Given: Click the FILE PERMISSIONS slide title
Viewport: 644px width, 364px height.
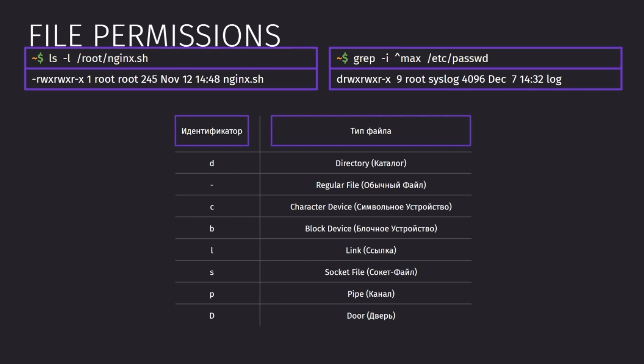Looking at the screenshot, I should 155,35.
